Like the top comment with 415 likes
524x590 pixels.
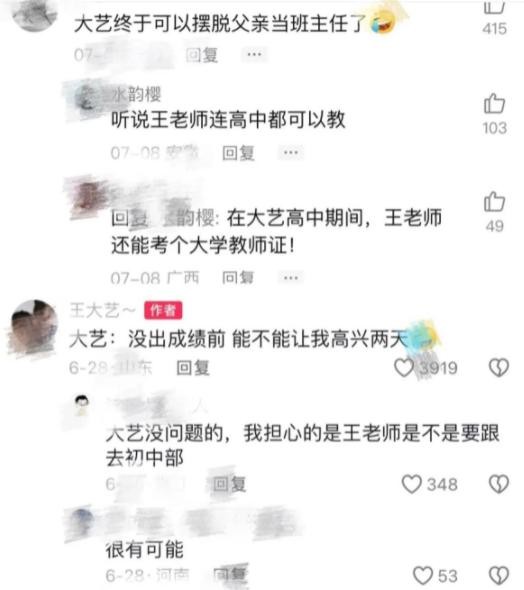[x=494, y=7]
